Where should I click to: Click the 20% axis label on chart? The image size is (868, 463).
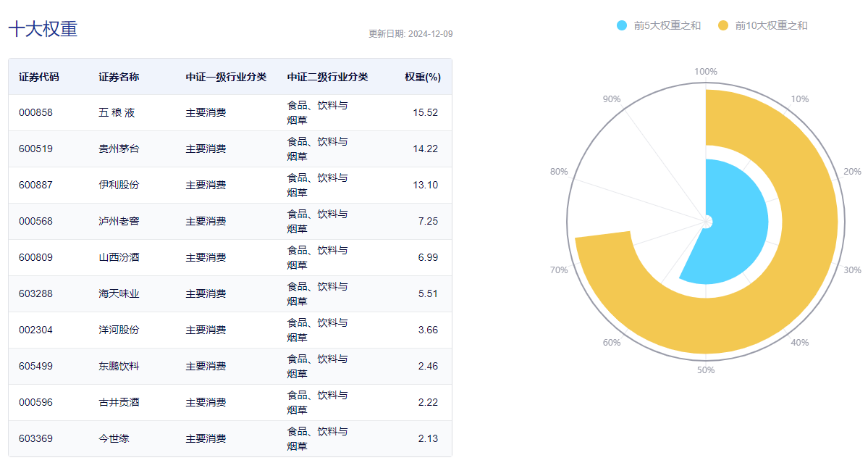coord(853,172)
